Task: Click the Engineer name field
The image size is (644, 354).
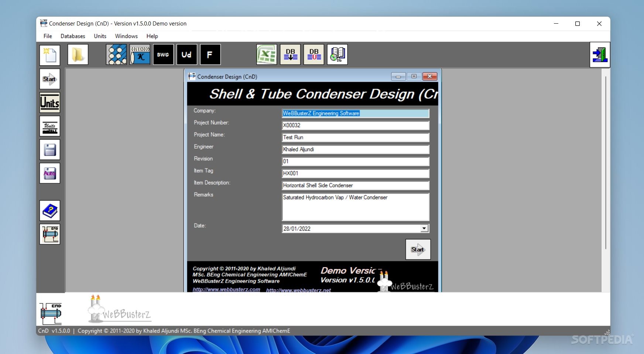Action: tap(355, 149)
